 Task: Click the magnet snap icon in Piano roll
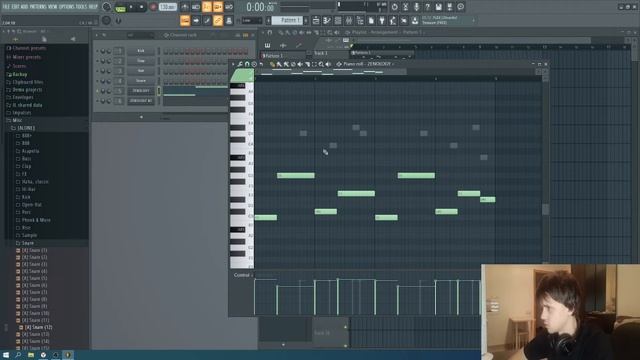(247, 64)
